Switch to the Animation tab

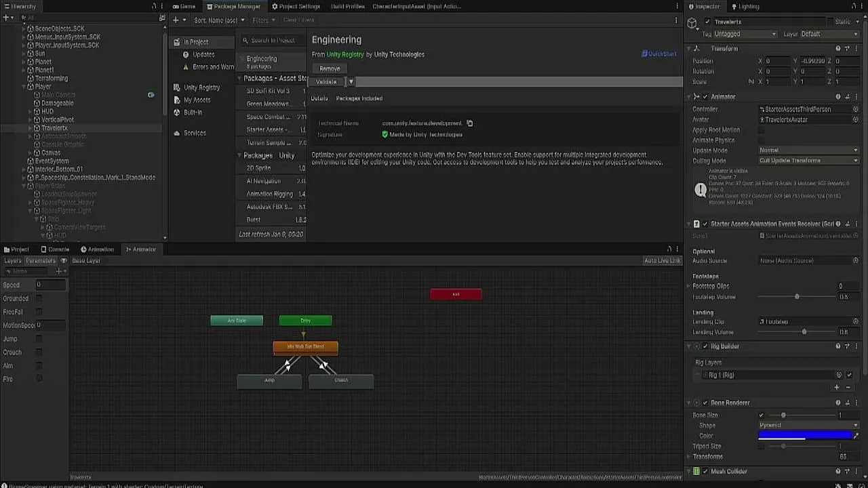click(97, 249)
